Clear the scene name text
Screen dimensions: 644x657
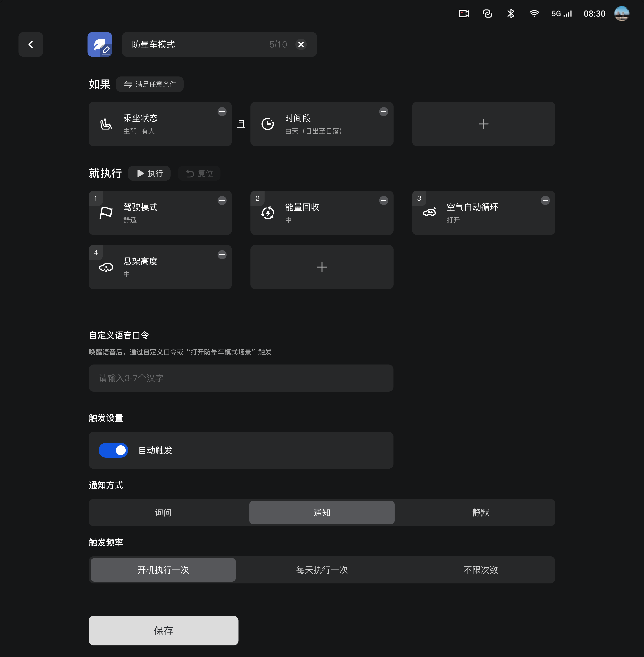pyautogui.click(x=301, y=44)
